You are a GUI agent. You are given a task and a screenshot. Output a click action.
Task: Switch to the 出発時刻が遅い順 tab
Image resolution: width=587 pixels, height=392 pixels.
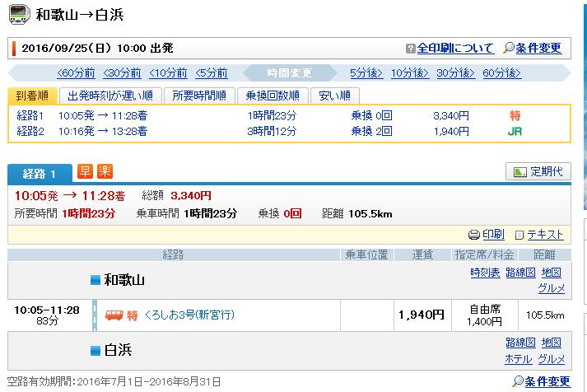(x=109, y=96)
